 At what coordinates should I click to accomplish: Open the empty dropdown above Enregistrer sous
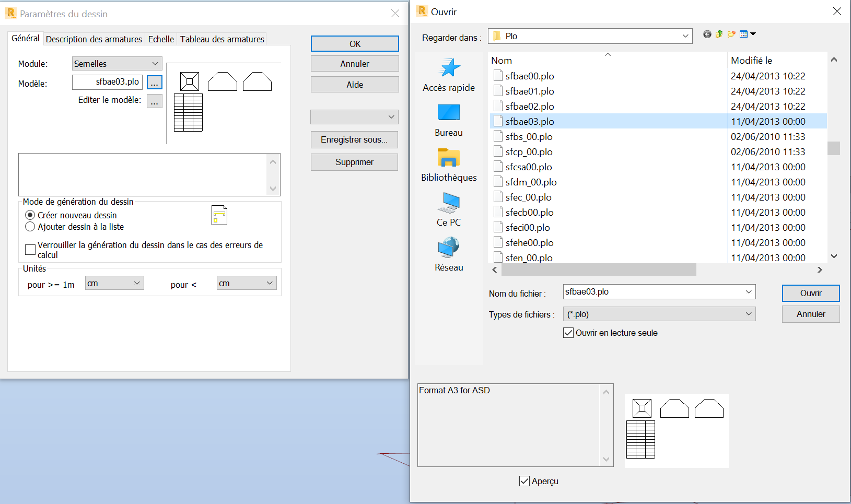tap(354, 117)
